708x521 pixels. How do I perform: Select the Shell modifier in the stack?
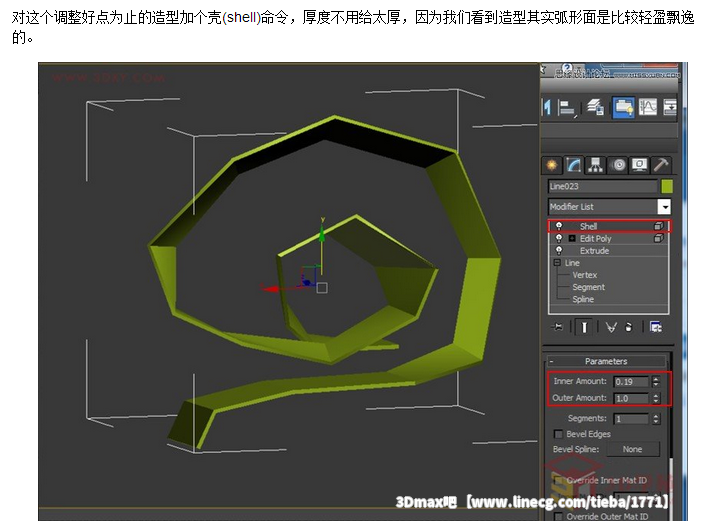588,226
